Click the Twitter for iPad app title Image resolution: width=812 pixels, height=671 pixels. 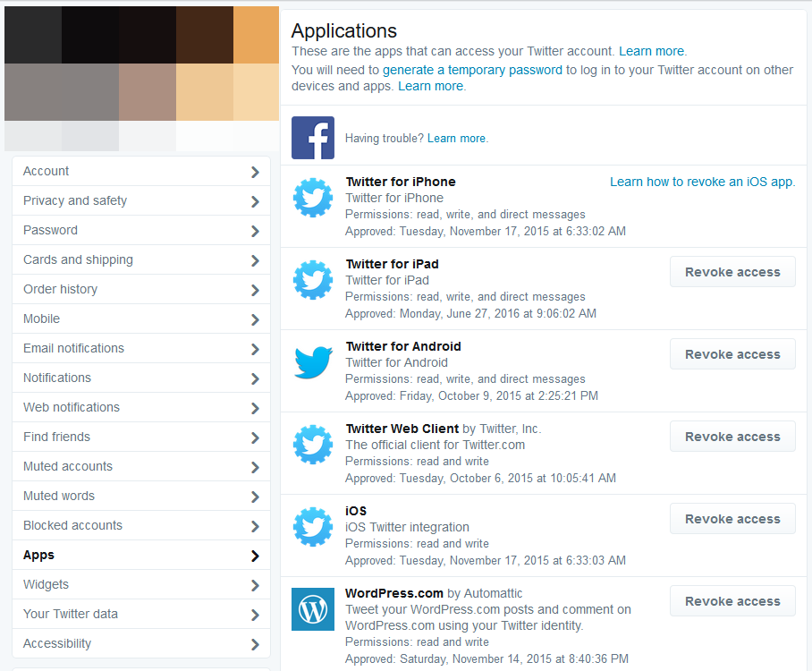pyautogui.click(x=392, y=264)
